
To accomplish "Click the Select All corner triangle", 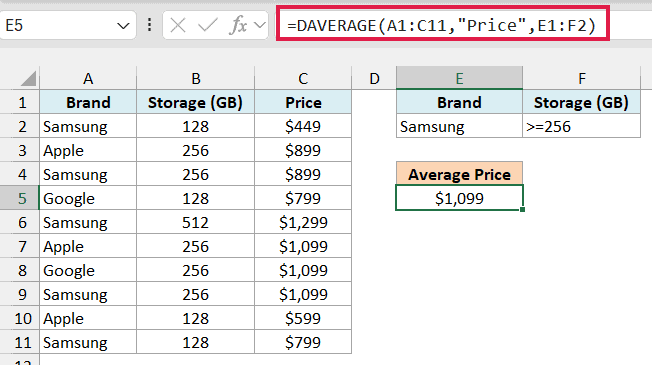I will 28,78.
